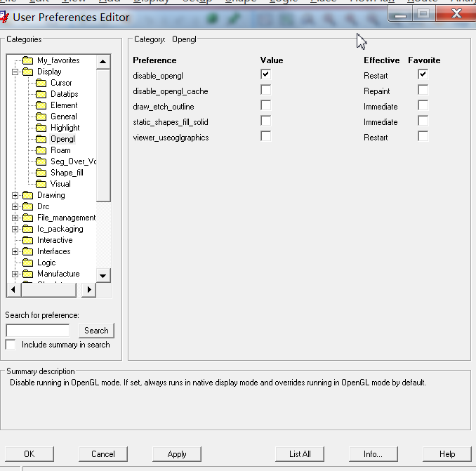Click the Ic_packaging folder icon
476x471 pixels.
27,229
